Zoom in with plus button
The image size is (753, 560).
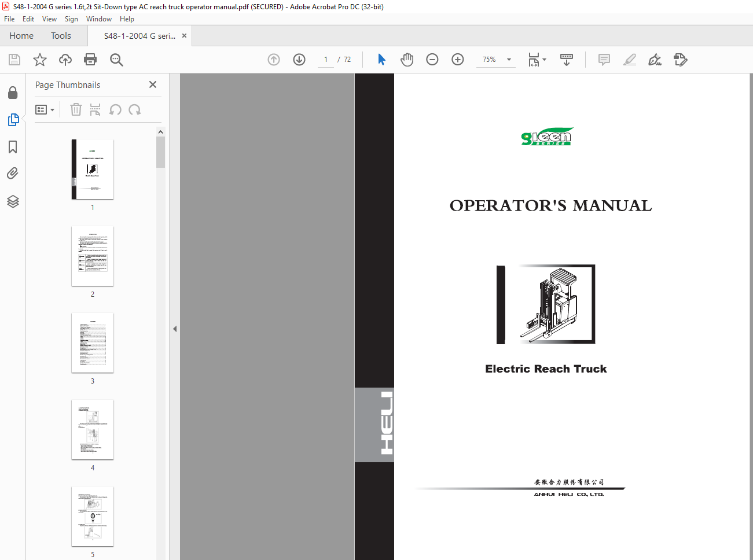point(458,60)
